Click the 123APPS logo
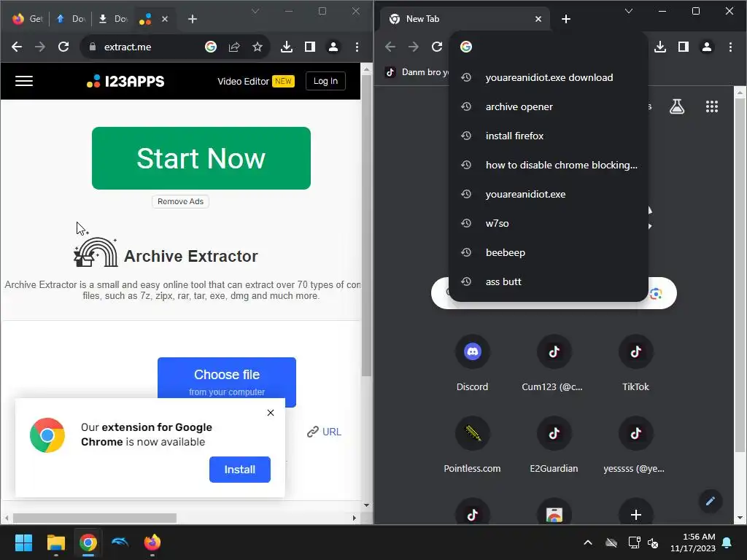Image resolution: width=747 pixels, height=560 pixels. 125,82
